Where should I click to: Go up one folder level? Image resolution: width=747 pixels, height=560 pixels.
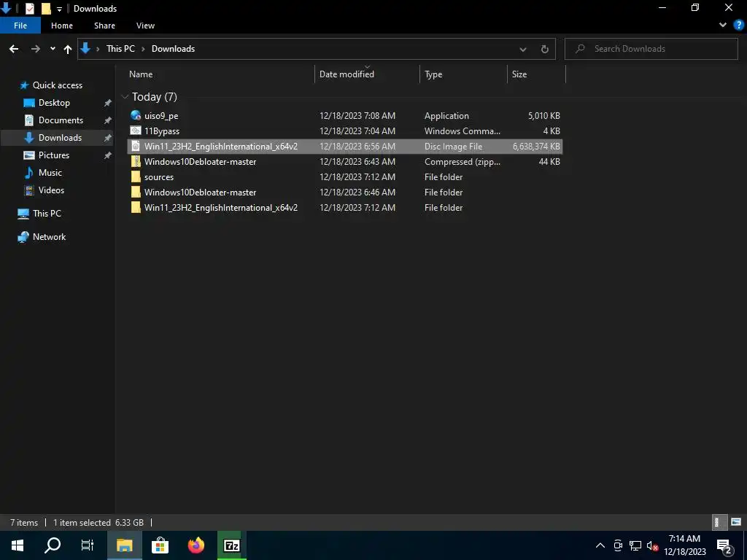[x=68, y=49]
